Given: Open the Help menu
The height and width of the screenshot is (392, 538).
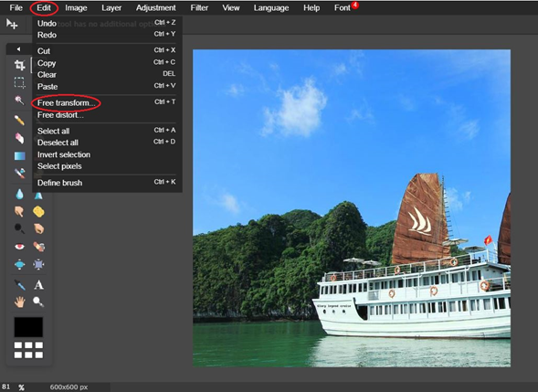Looking at the screenshot, I should [x=311, y=7].
